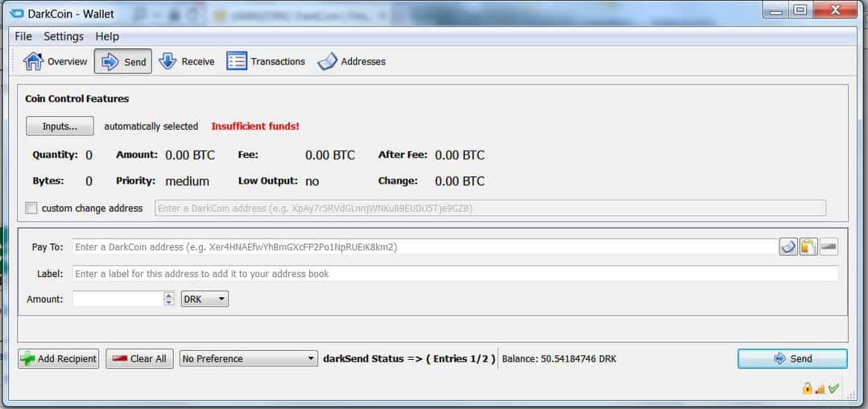Click the network connections signal icon
The image size is (868, 409).
click(820, 389)
